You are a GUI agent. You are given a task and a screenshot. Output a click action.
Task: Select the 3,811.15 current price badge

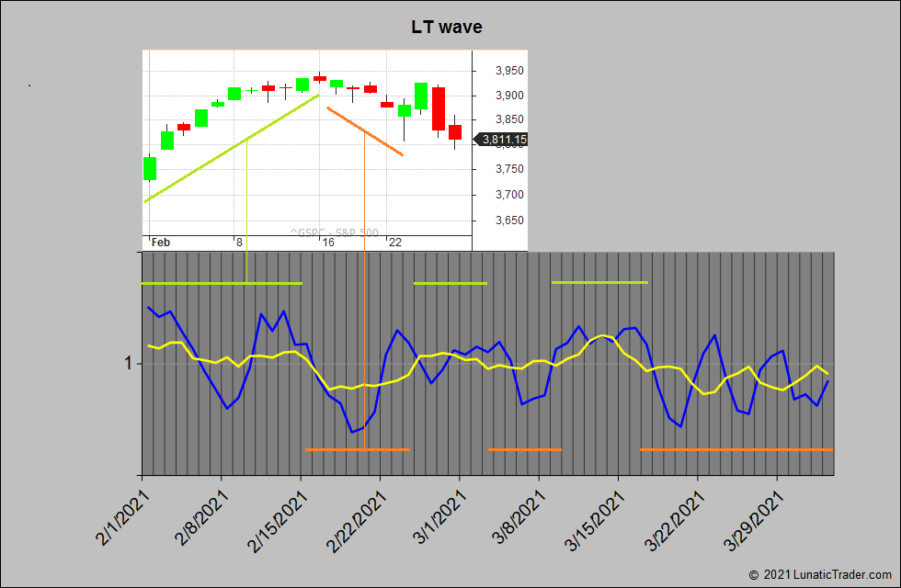click(502, 140)
